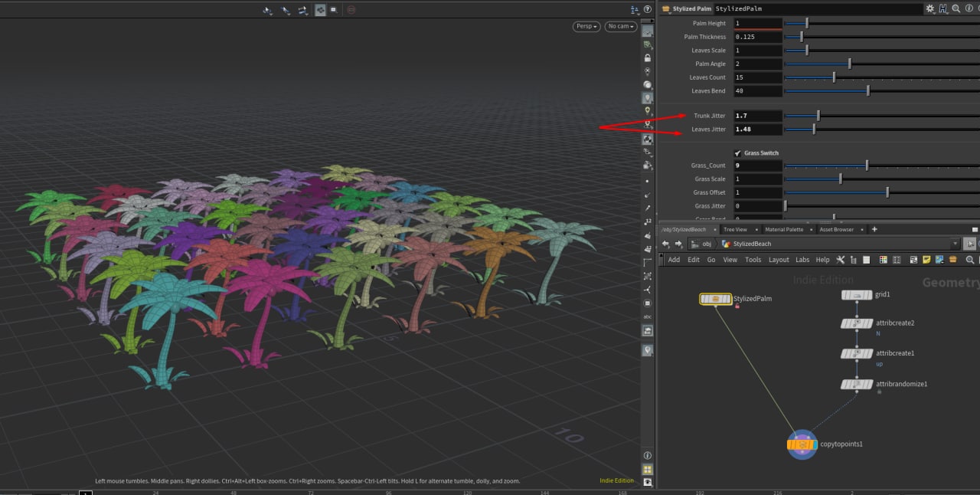Click the plus button to add a pane tab
This screenshot has height=495, width=980.
(x=874, y=229)
